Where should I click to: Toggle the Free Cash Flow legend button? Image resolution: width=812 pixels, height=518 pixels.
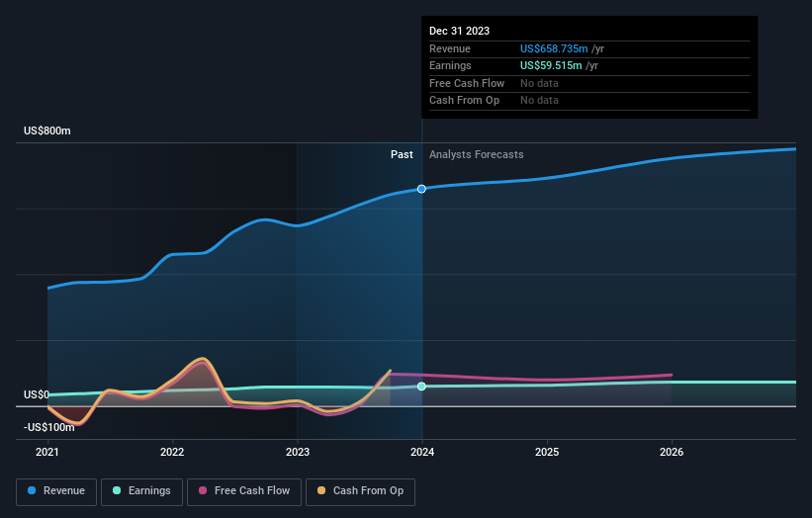tap(244, 491)
